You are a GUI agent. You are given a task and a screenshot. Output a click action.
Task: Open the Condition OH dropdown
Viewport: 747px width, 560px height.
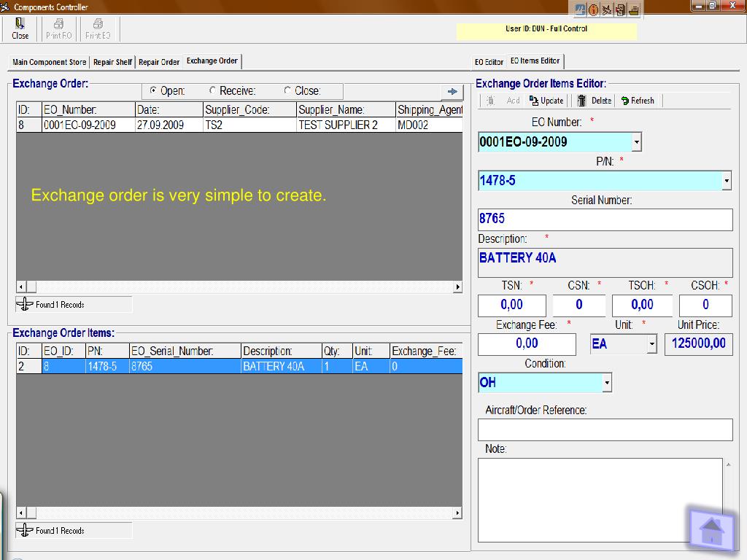pos(606,382)
